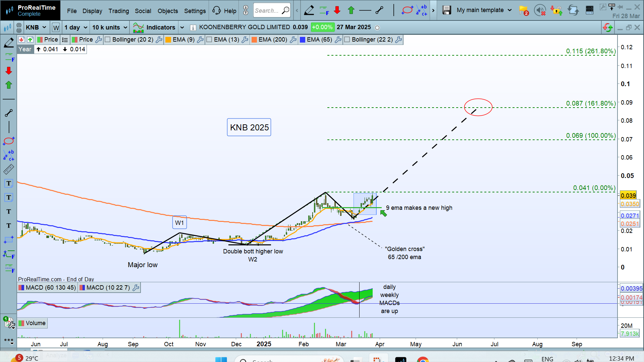Toggle the link group icon left of KNB
Screen dimensions: 644x362
pos(19,27)
